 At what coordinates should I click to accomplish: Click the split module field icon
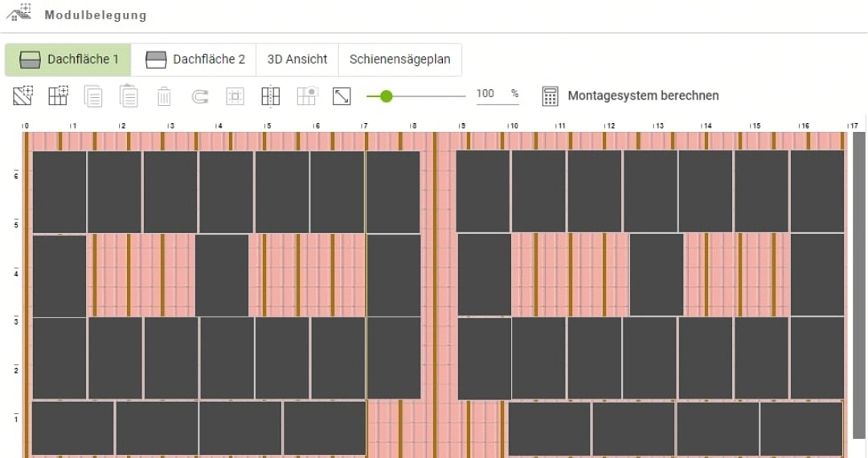[x=271, y=96]
